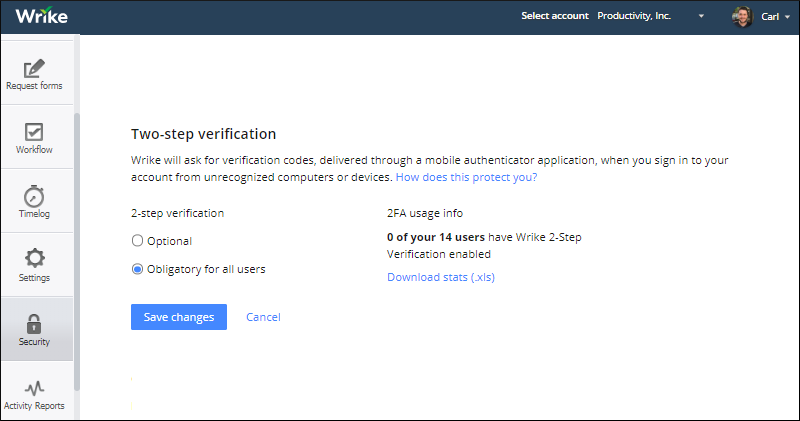Select the Optional radio button
Screen dimensions: 800x421
click(137, 240)
